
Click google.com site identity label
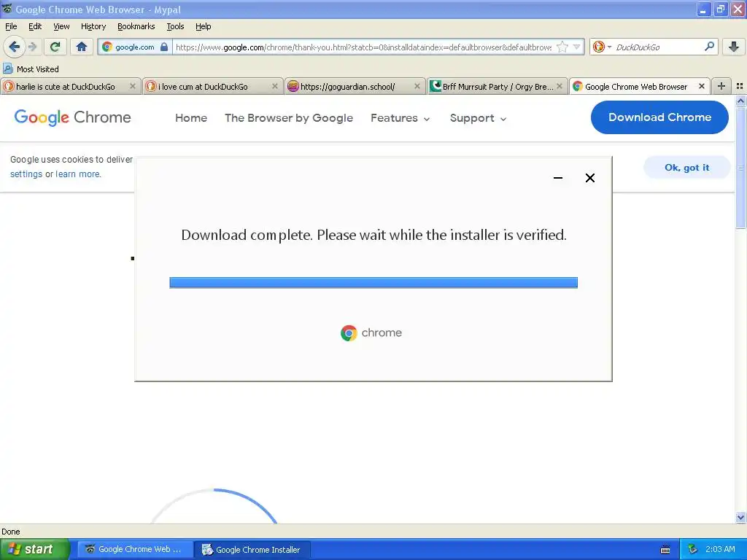point(134,47)
